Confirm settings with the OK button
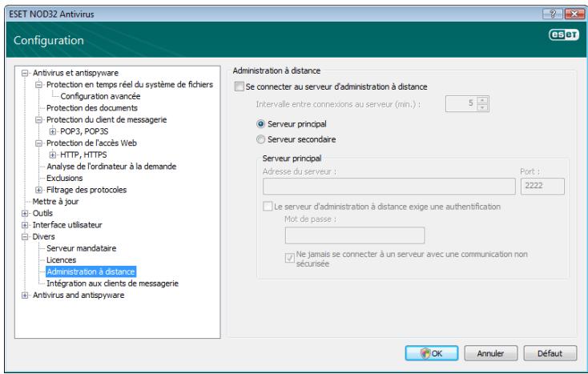 432,353
